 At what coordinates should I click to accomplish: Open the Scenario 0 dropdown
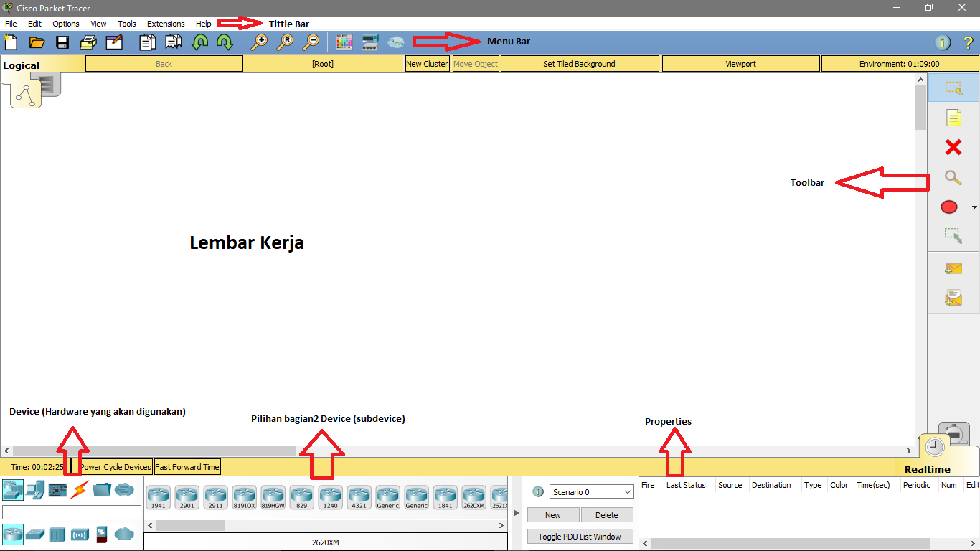pos(591,491)
